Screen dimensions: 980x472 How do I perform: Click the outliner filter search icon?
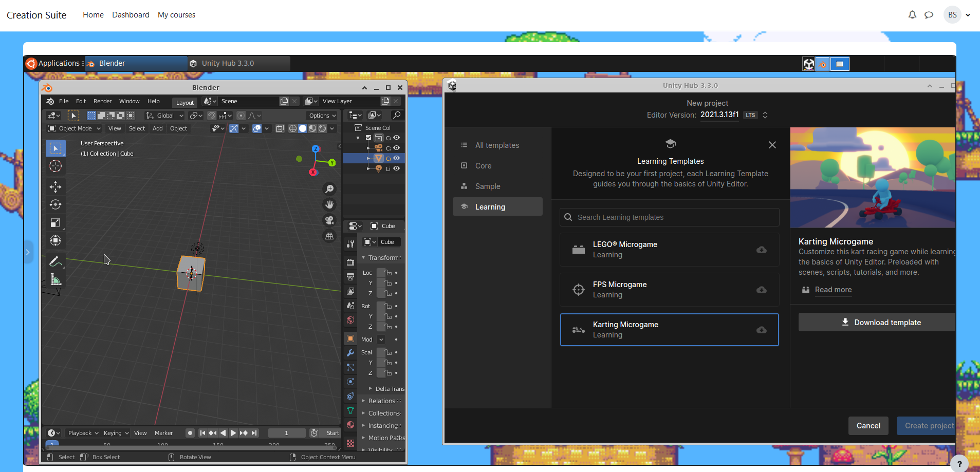[396, 115]
